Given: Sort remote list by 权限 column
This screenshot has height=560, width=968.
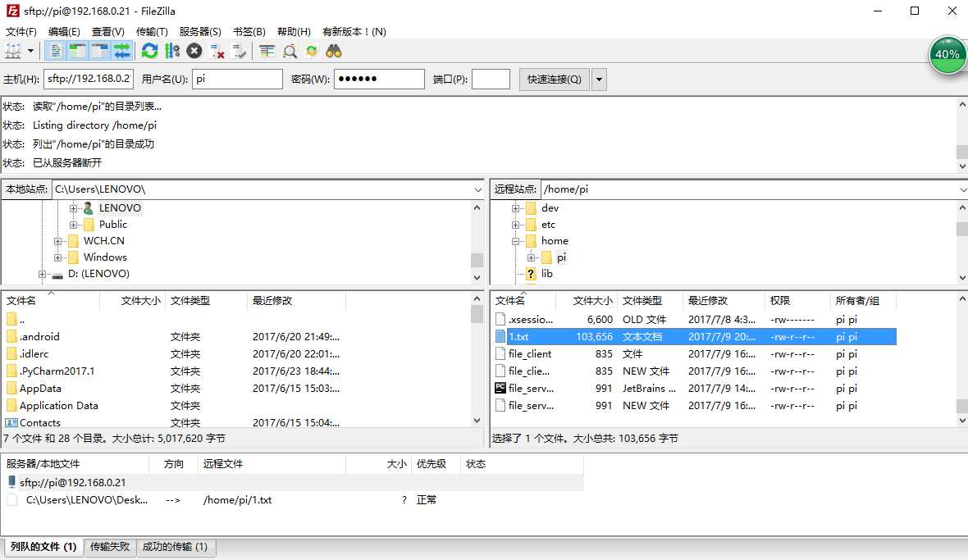Looking at the screenshot, I should [x=797, y=300].
